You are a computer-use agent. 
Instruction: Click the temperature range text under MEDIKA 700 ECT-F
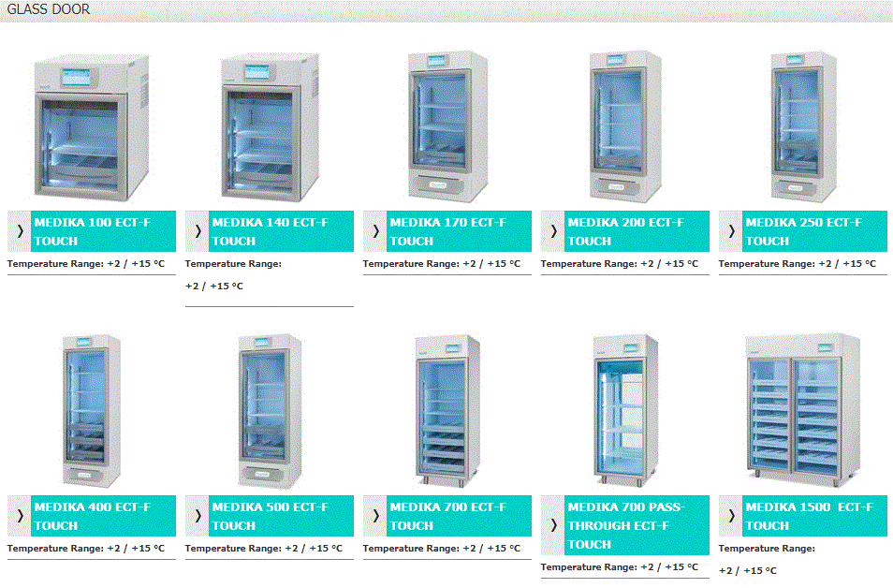442,548
